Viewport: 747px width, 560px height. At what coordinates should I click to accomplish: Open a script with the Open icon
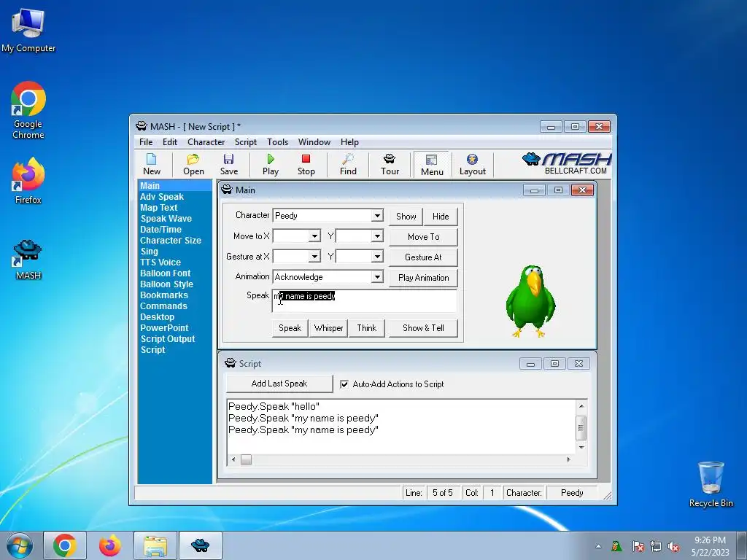(193, 164)
